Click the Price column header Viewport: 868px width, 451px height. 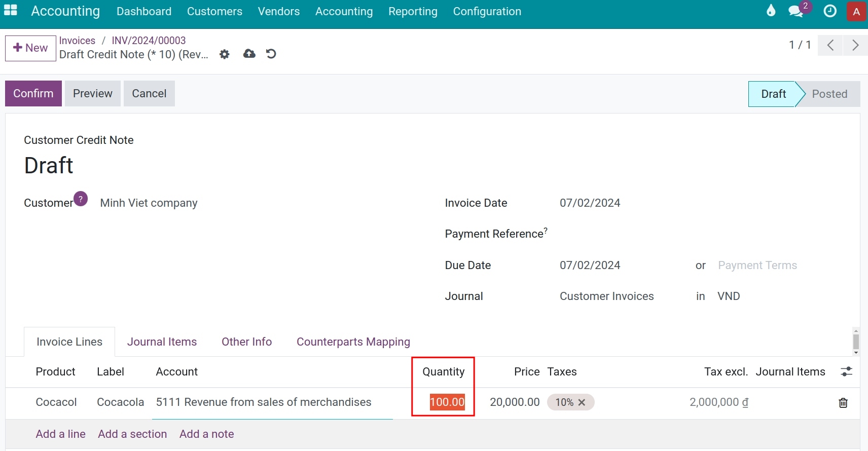click(527, 372)
